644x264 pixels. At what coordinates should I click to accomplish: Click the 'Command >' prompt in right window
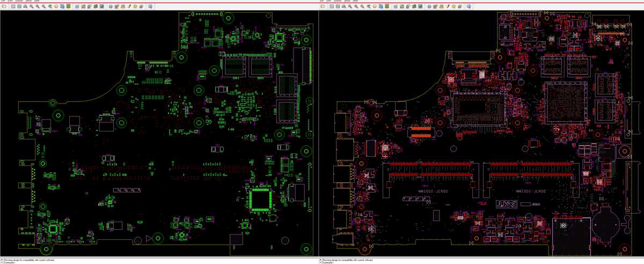pos(328,262)
